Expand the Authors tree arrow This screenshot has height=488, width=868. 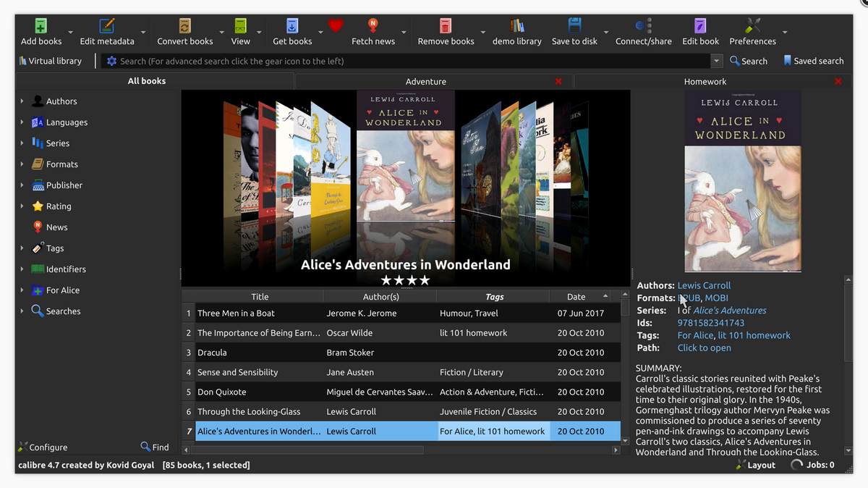click(22, 101)
